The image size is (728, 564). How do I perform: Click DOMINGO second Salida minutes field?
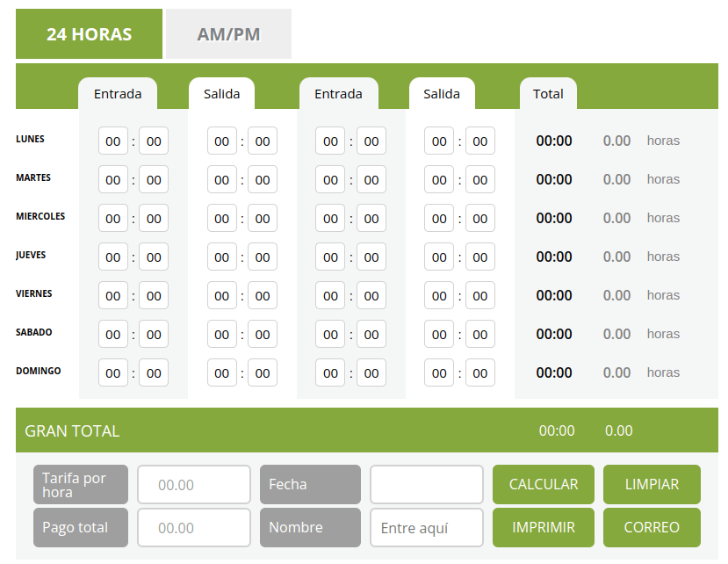pos(479,372)
